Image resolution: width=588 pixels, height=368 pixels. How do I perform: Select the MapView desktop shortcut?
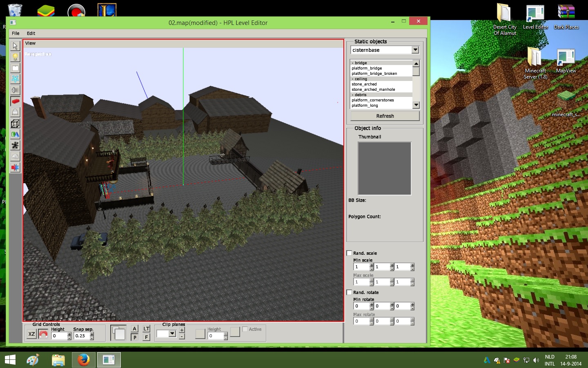pos(566,61)
